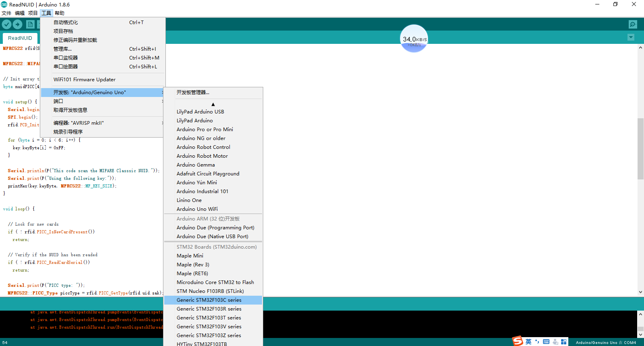Select Maple (RET6) board
644x346 pixels.
pyautogui.click(x=213, y=274)
